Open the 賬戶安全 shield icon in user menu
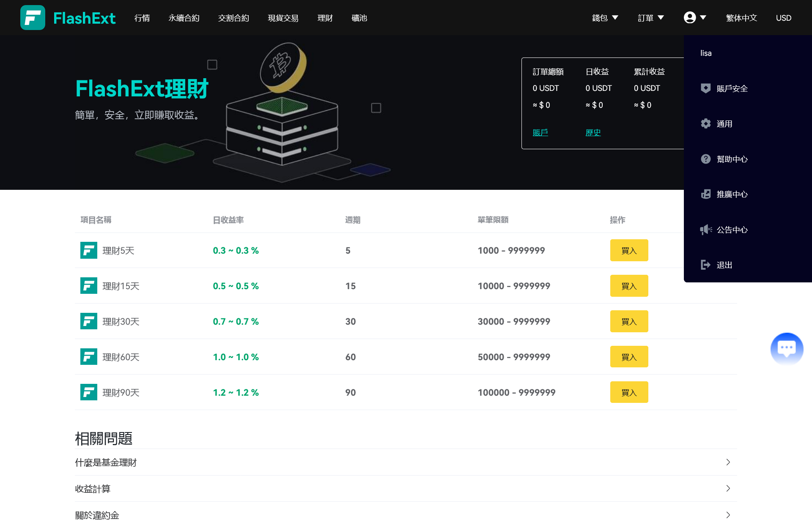The height and width of the screenshot is (528, 812). coord(706,88)
